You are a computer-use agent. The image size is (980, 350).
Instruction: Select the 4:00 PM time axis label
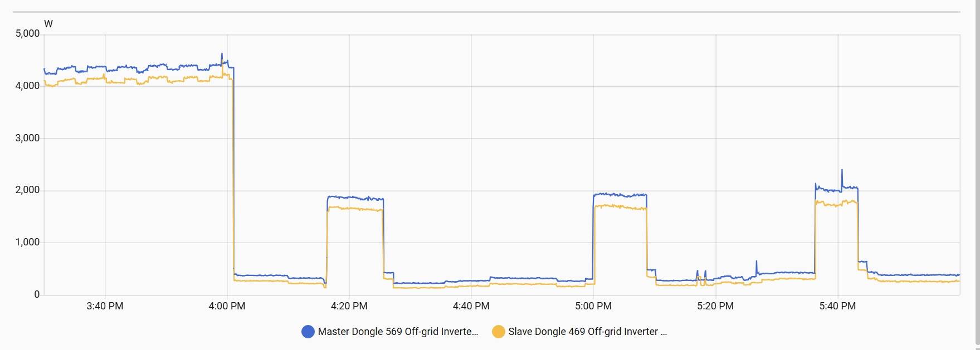227,306
